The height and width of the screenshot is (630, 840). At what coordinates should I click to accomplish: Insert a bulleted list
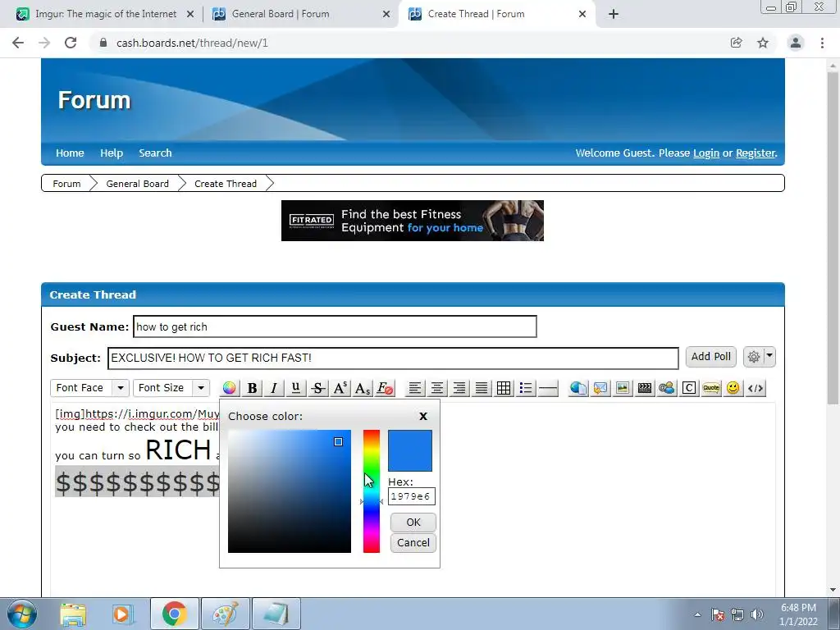coord(526,388)
